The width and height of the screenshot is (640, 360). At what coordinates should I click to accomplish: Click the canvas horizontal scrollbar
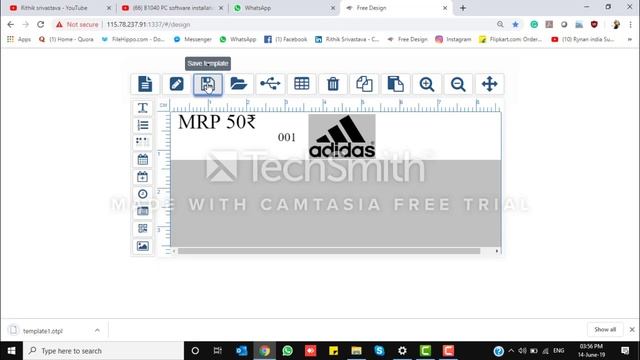329,251
